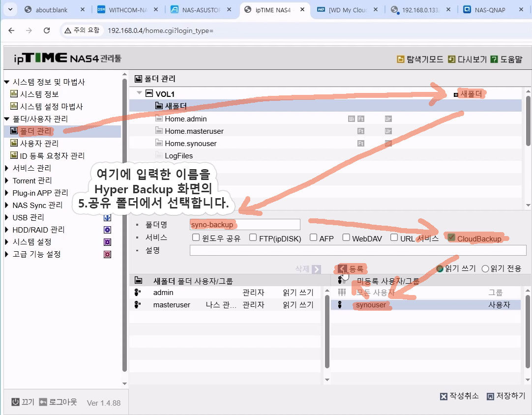
Task: Click the 끄기 power off icon
Action: click(x=15, y=402)
